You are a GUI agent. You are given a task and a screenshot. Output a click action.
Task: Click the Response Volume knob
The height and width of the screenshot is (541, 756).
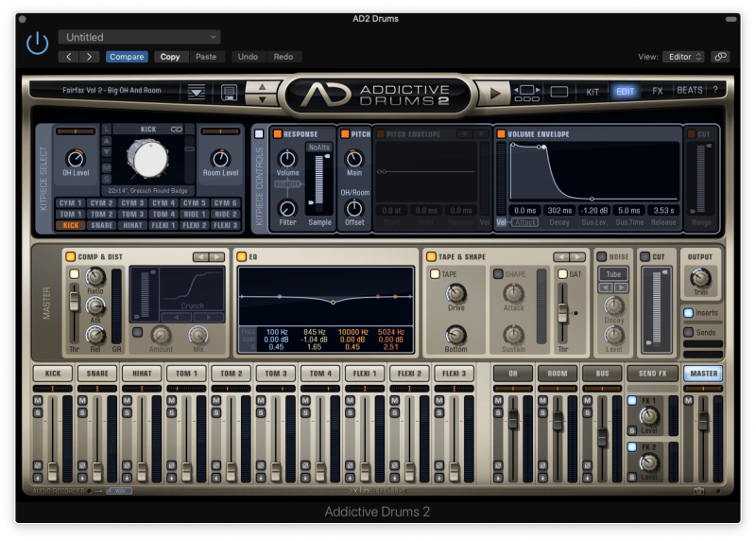287,158
